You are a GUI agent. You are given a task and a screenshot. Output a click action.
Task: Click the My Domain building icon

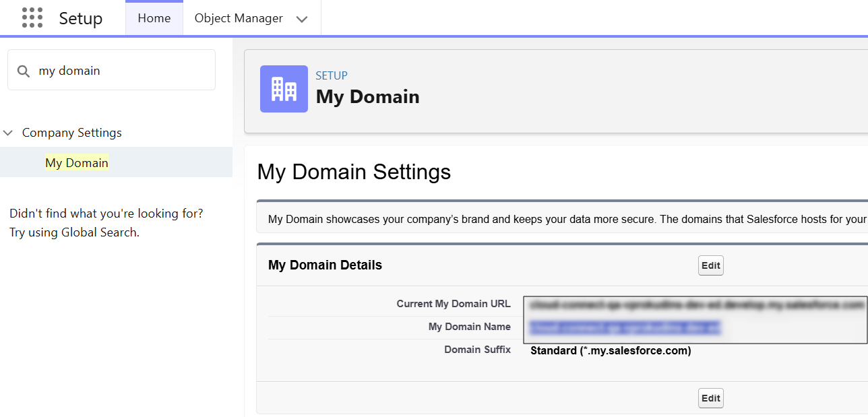point(284,89)
